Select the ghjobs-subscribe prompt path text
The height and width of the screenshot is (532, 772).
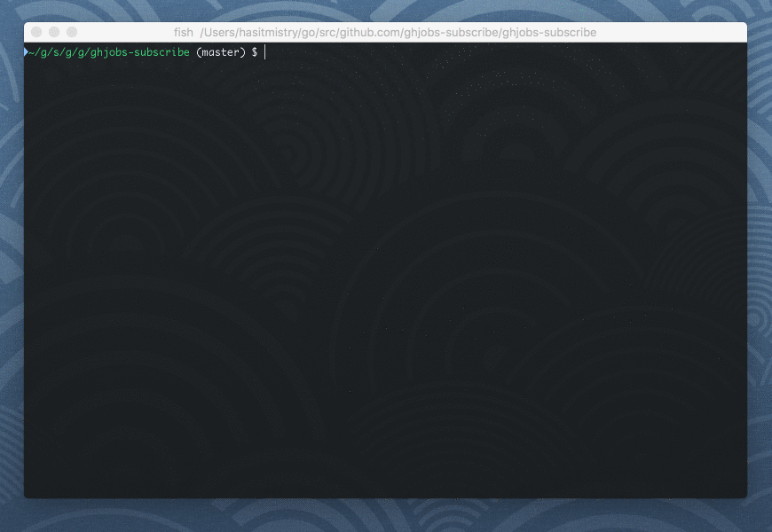(x=109, y=52)
